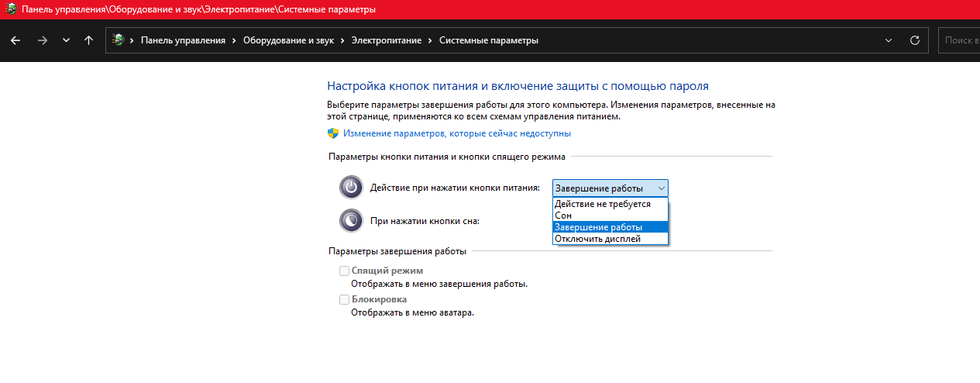
Task: Navigate to the Электропитание breadcrumb
Action: pyautogui.click(x=387, y=40)
